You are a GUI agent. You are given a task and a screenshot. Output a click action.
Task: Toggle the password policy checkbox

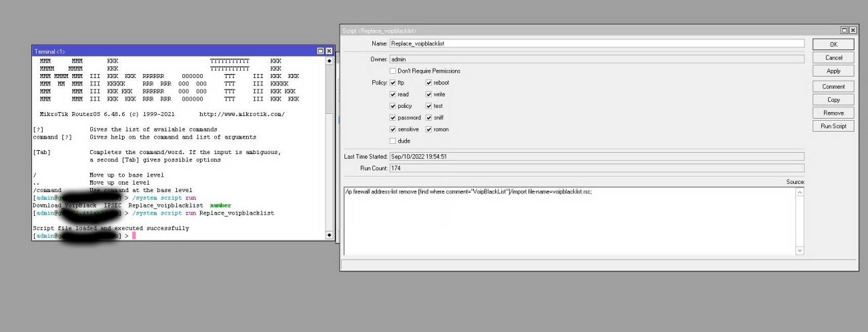point(393,117)
